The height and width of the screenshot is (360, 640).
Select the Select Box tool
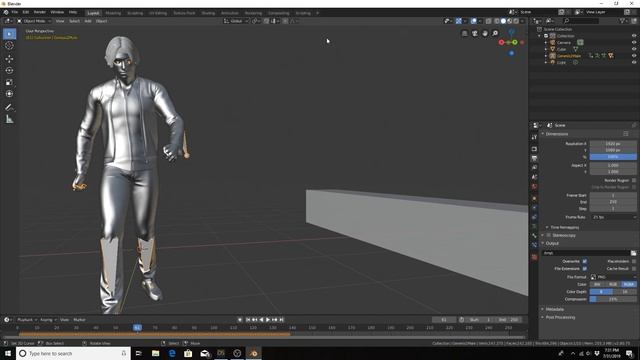[9, 33]
